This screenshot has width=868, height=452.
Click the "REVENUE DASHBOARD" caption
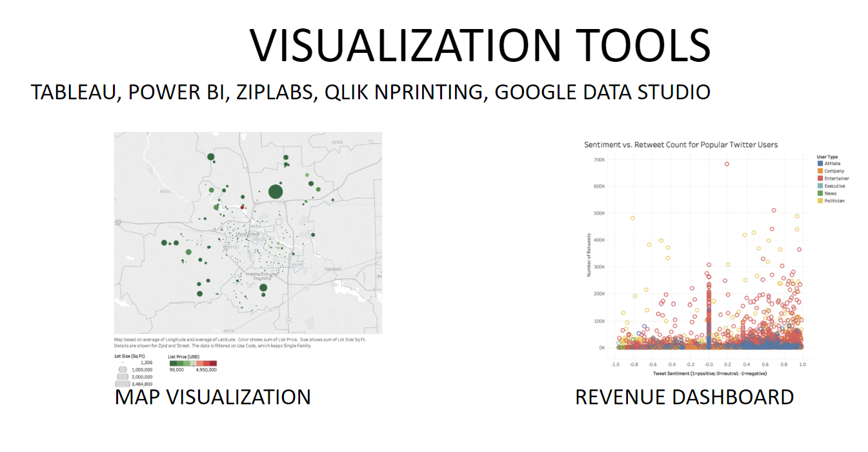684,397
